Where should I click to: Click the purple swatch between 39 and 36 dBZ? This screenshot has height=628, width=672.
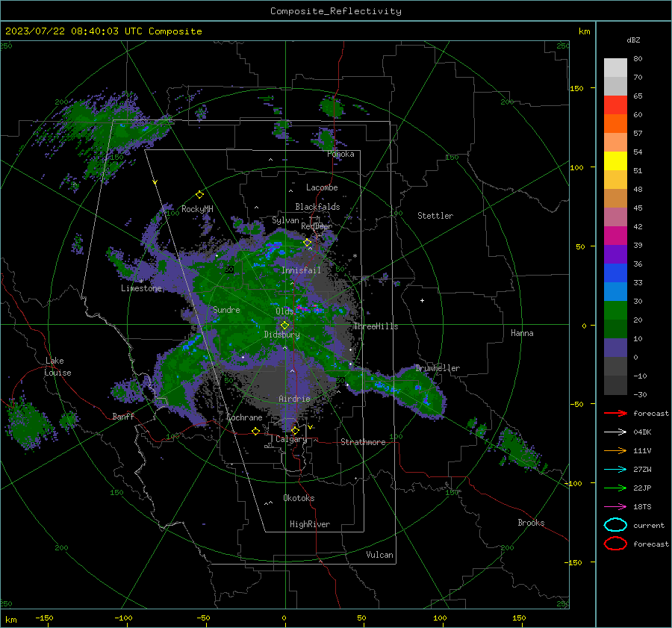(615, 255)
